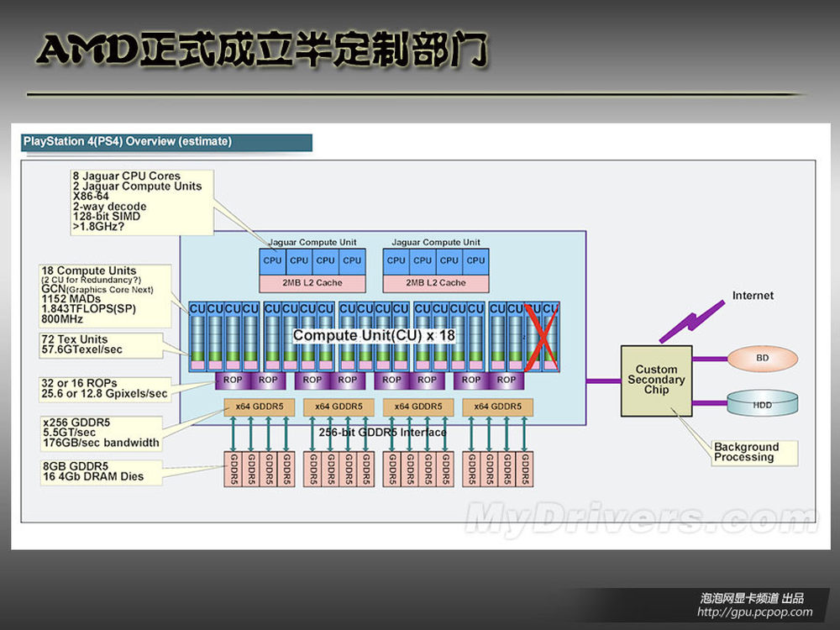Click the "176GB/sec bandwidth" text
Image resolution: width=840 pixels, height=630 pixels.
[x=102, y=443]
